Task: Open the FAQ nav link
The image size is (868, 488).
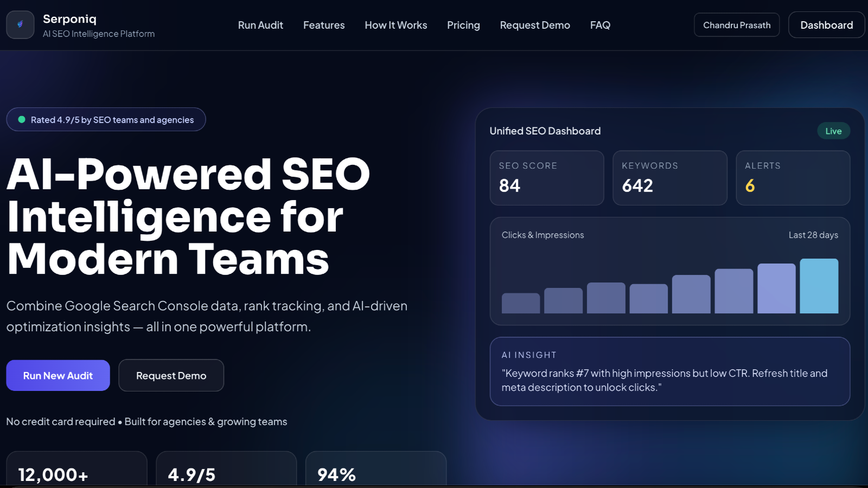Action: pyautogui.click(x=600, y=25)
